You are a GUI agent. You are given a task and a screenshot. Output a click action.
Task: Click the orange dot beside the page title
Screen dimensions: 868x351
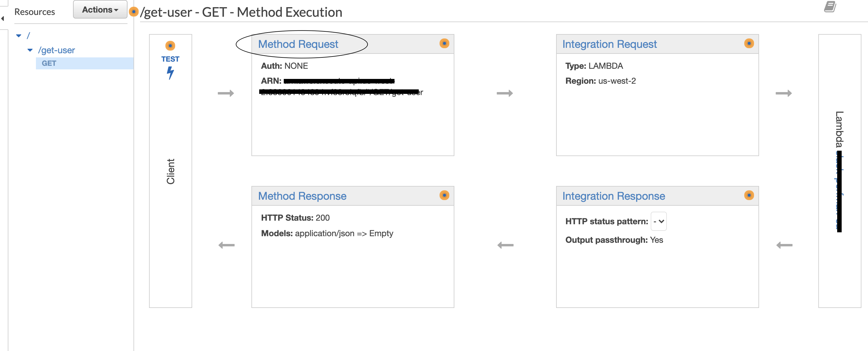pyautogui.click(x=134, y=12)
